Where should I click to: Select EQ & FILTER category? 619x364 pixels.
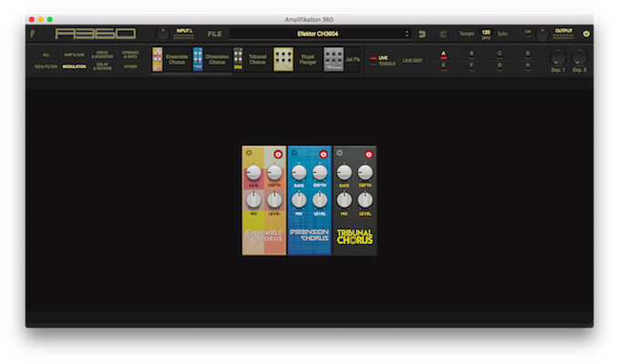(46, 66)
